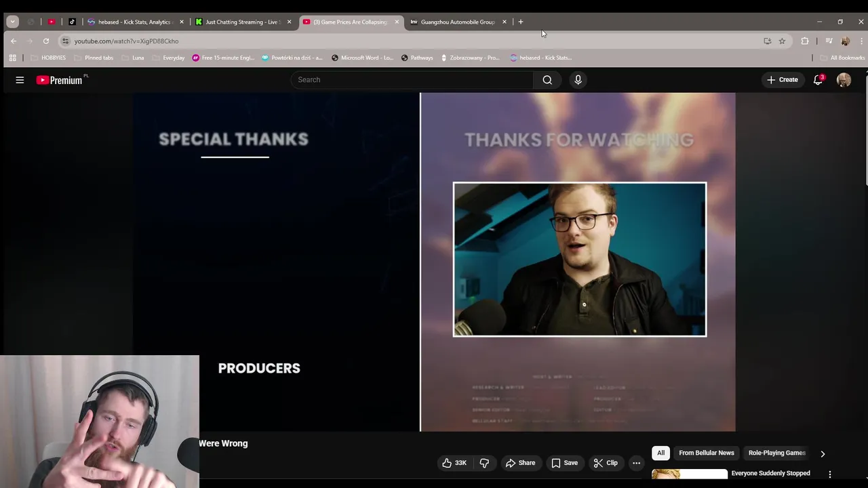Open the All Bookmarks folder
The width and height of the screenshot is (868, 488).
coord(842,58)
